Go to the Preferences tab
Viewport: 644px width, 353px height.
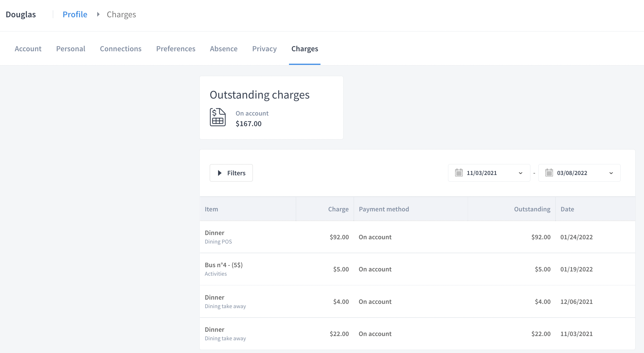(176, 49)
